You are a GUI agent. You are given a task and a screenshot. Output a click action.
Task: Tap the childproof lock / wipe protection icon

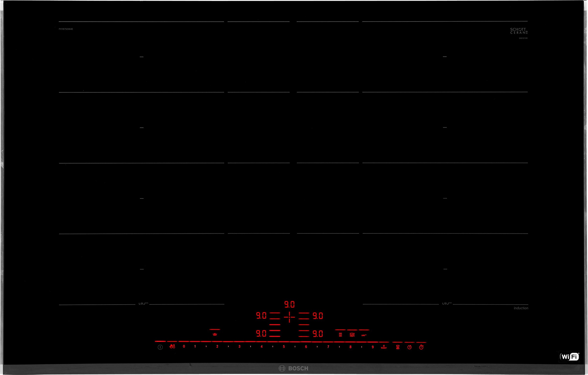tap(172, 346)
